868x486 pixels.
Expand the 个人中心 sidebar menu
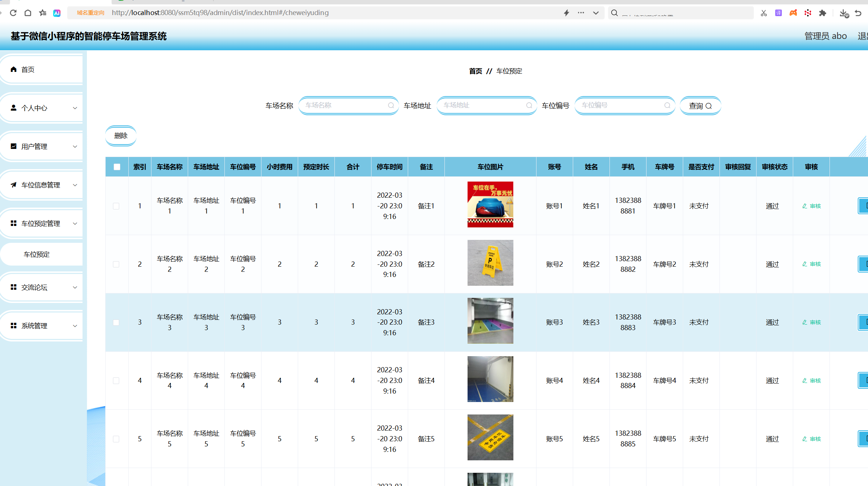pyautogui.click(x=41, y=108)
